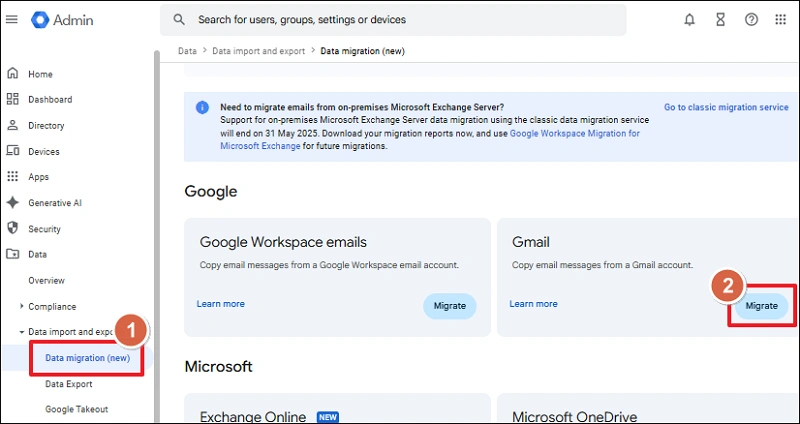Viewport: 800px width, 424px height.
Task: Open Apps in sidebar
Action: (x=38, y=177)
